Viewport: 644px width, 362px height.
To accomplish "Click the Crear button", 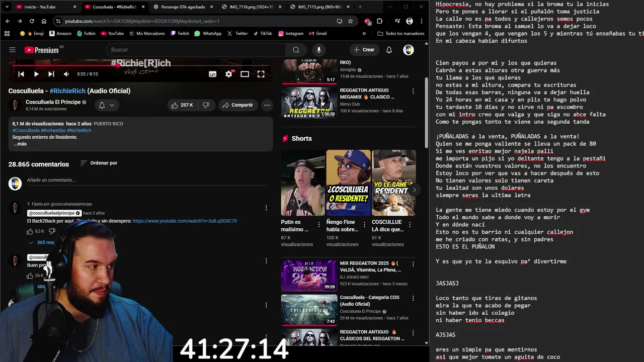I will click(x=364, y=50).
